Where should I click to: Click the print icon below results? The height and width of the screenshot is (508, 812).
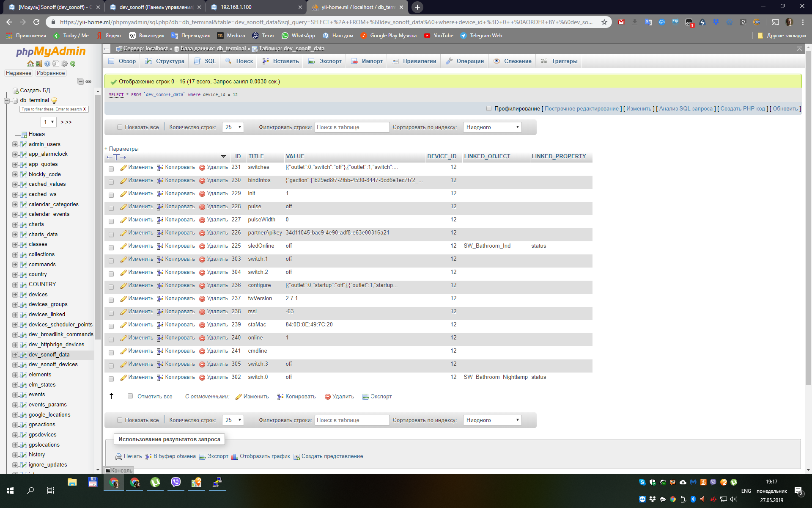click(x=119, y=457)
